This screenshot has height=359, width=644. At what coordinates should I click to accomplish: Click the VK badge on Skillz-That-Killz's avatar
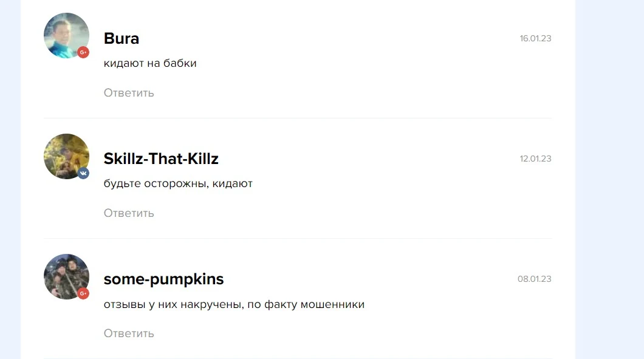pyautogui.click(x=83, y=173)
